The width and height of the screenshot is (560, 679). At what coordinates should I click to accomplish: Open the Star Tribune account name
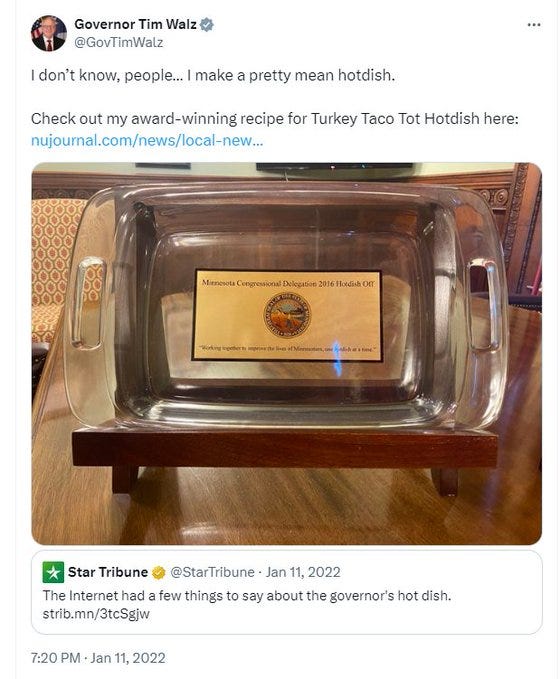pos(108,572)
